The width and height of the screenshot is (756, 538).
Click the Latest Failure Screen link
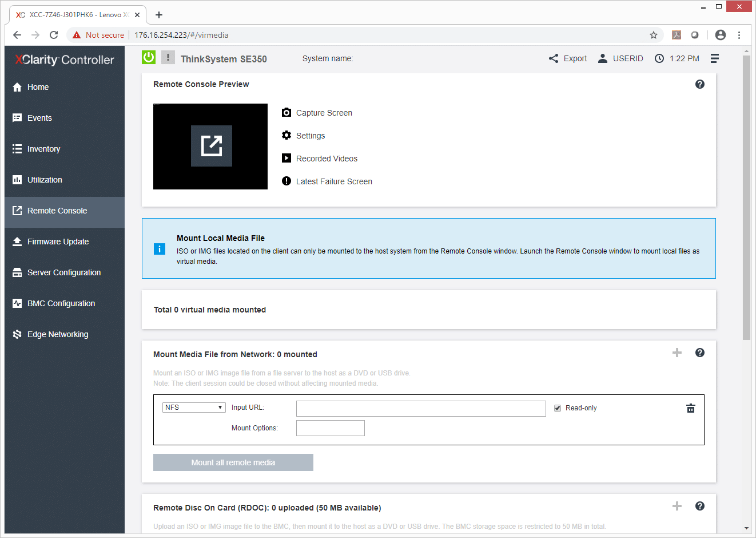(x=334, y=181)
